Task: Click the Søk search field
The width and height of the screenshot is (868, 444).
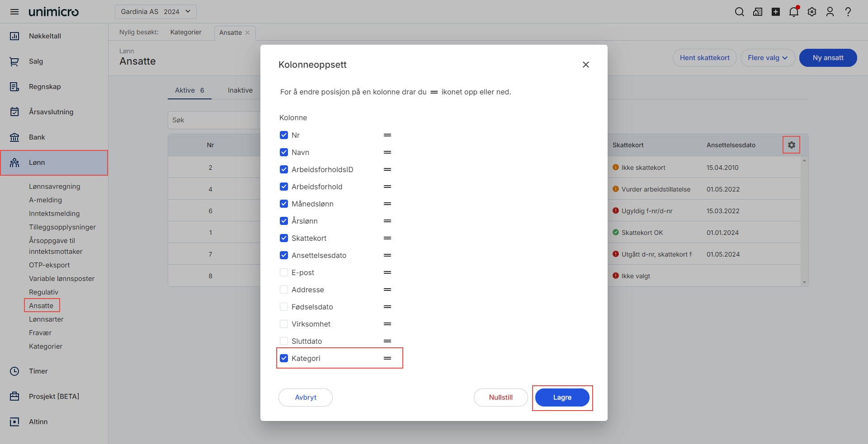Action: [212, 120]
